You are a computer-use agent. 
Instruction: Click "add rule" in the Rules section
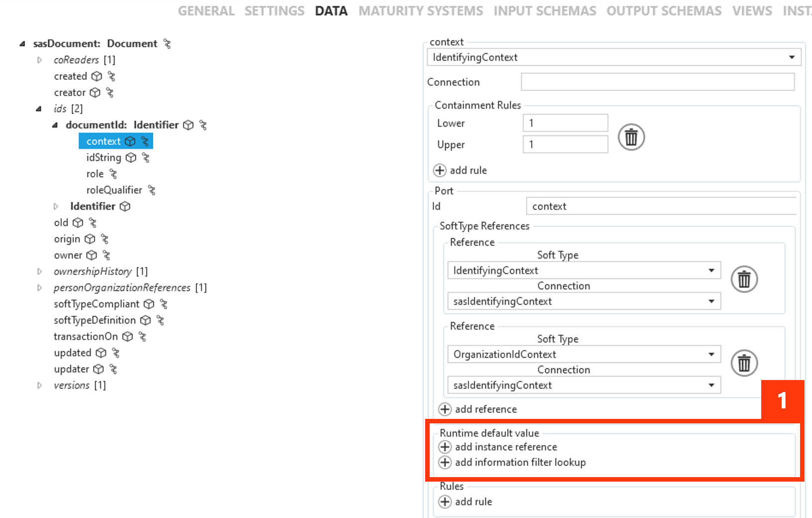[472, 502]
